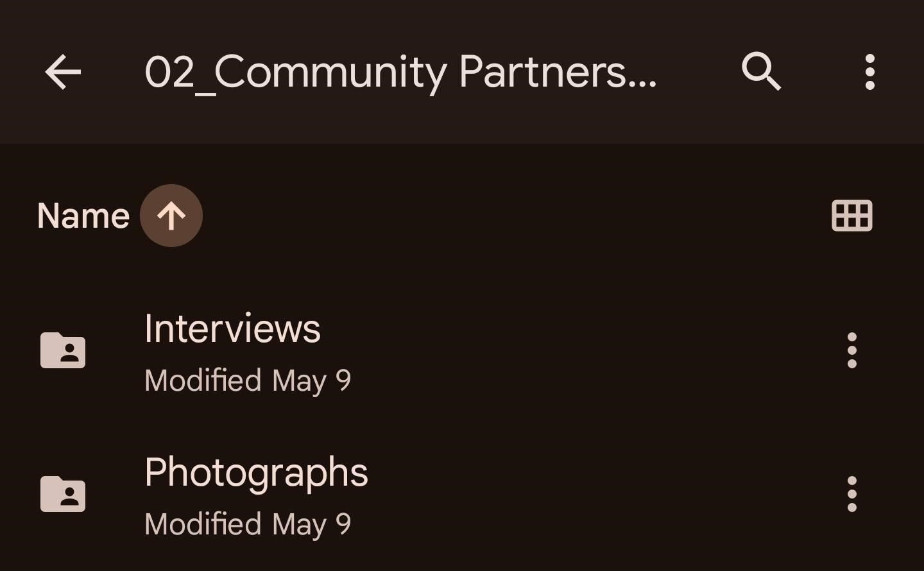Viewport: 924px width, 571px height.
Task: Tap Modified May 9 under Interviews
Action: (248, 380)
